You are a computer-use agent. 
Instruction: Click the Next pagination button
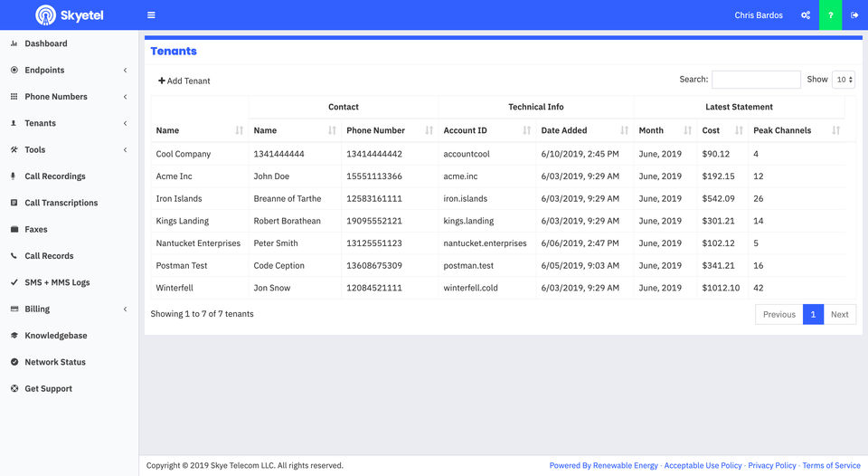(x=839, y=314)
